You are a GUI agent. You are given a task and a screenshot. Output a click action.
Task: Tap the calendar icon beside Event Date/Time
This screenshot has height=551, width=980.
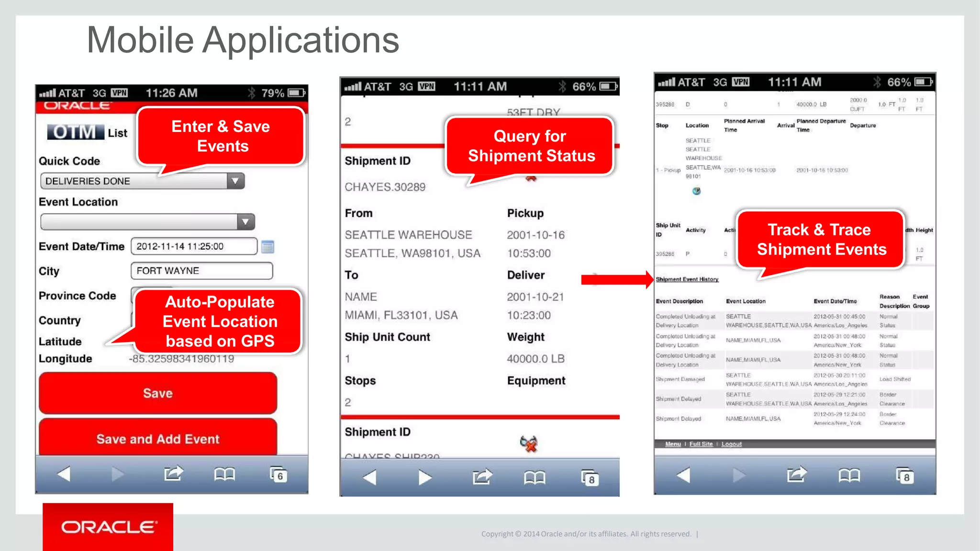[268, 247]
